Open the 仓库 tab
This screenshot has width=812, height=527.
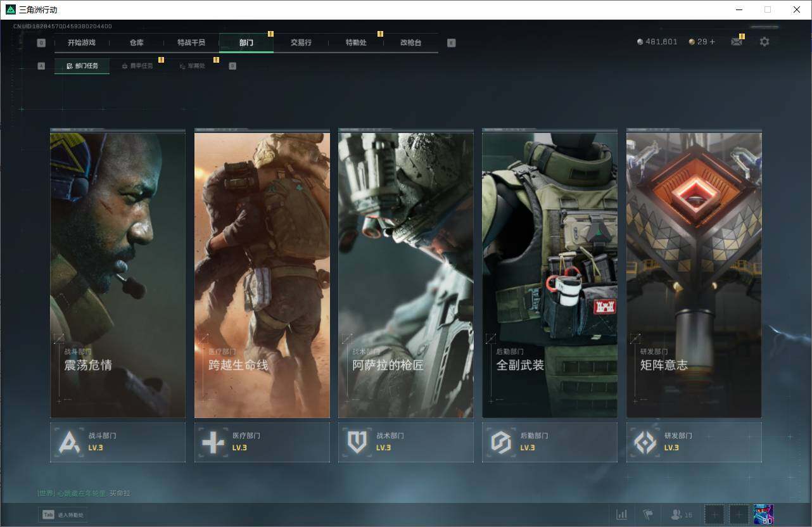point(137,42)
